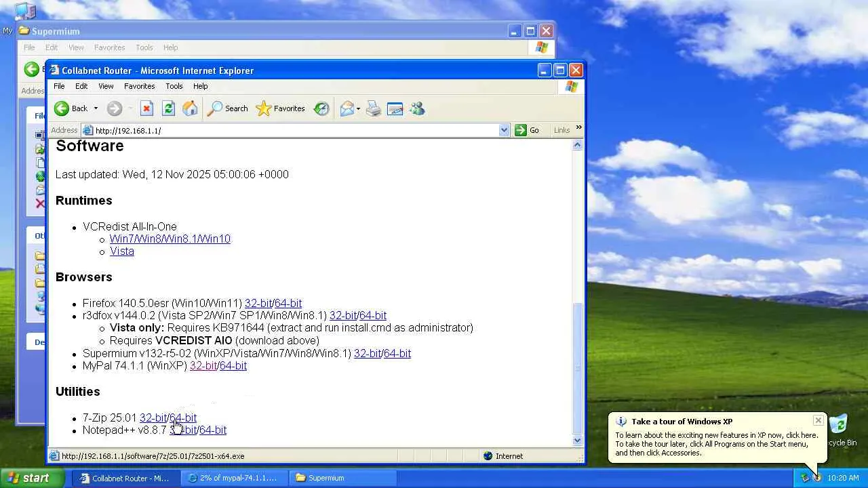Image resolution: width=868 pixels, height=488 pixels.
Task: Click the Internet zone indicator in the status bar
Action: tap(503, 456)
